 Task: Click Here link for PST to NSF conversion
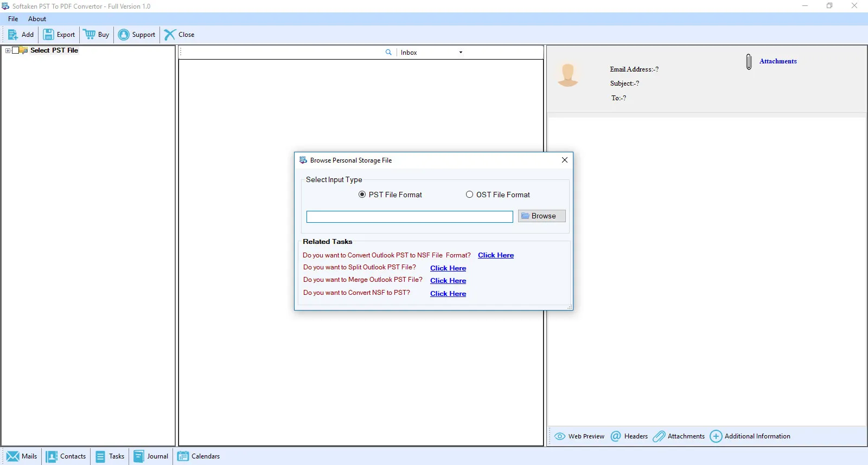pos(496,255)
